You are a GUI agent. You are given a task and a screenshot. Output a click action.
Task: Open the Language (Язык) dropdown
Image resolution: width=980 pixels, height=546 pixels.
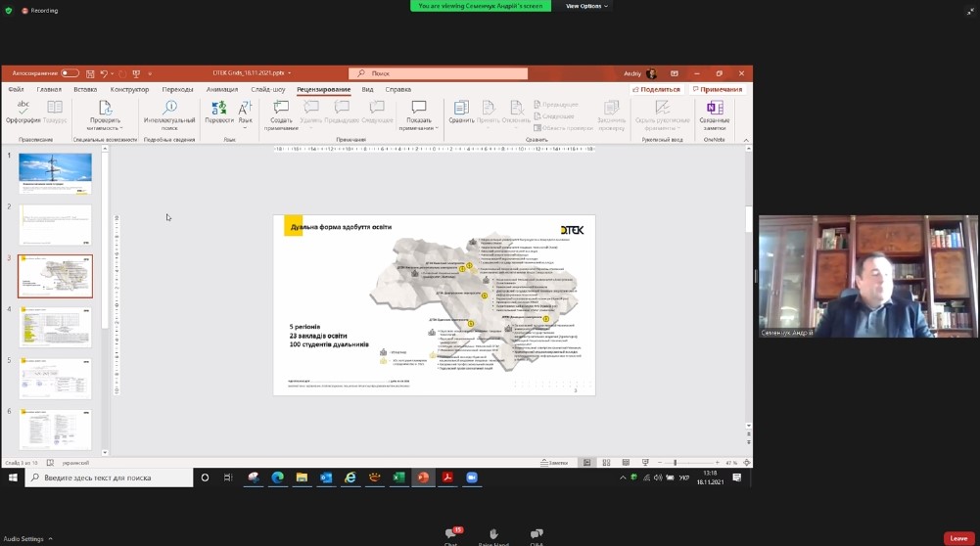pos(246,112)
